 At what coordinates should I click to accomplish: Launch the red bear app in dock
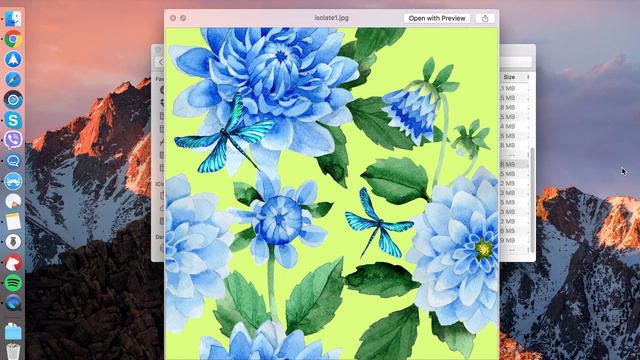13,262
